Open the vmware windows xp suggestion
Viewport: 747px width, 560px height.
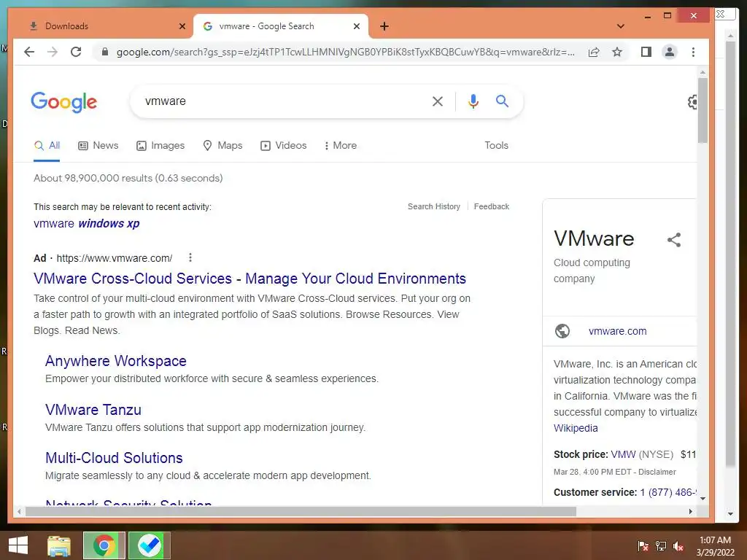click(87, 223)
